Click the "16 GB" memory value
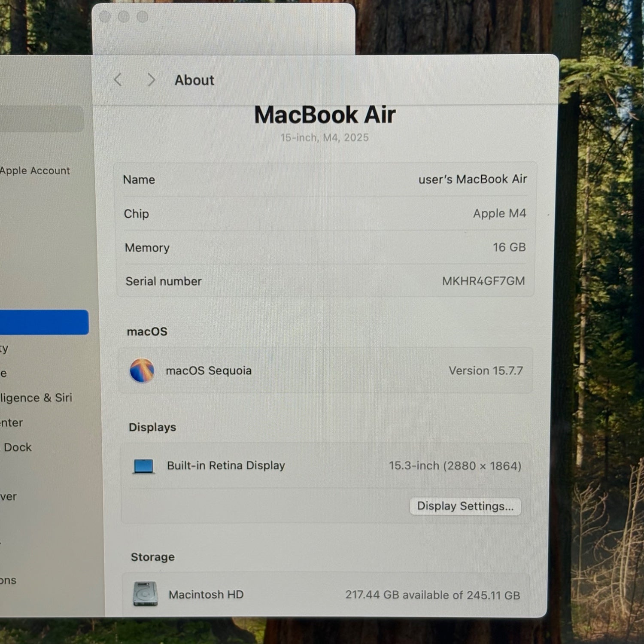 [509, 247]
